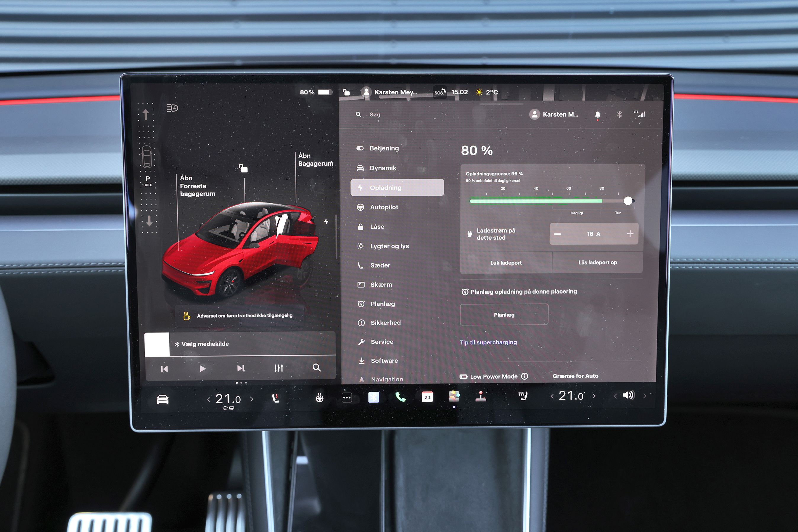Image resolution: width=798 pixels, height=532 pixels.
Task: Open the Lygter og lys menu
Action: 389,246
